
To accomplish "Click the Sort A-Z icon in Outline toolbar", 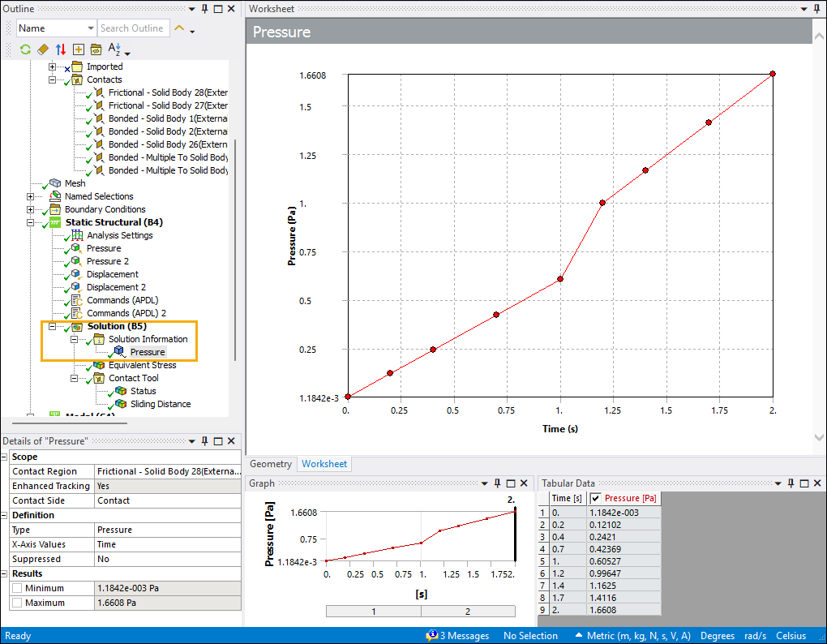I will pyautogui.click(x=114, y=49).
